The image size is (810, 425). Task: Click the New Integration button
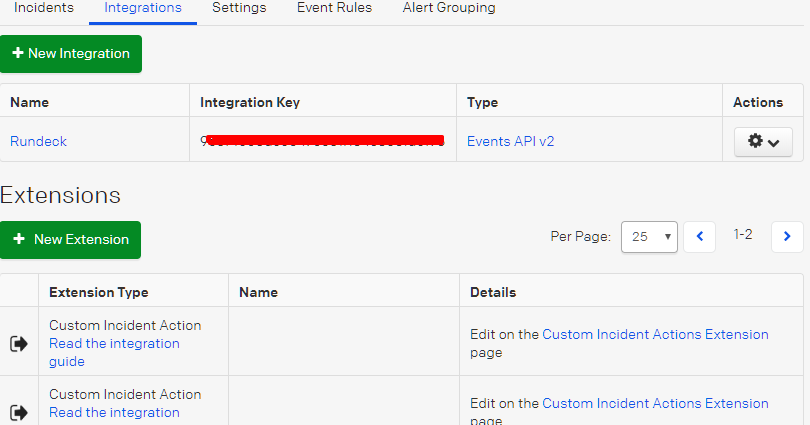[71, 54]
